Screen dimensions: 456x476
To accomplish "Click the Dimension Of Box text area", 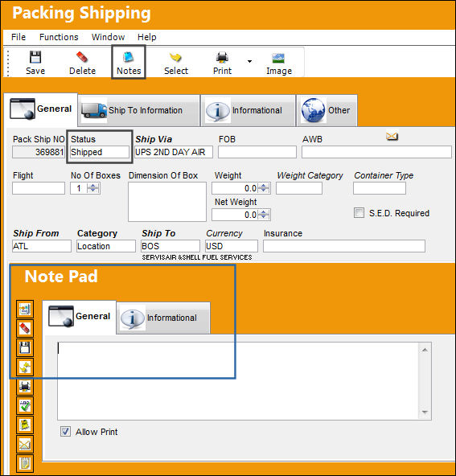I will (x=167, y=202).
